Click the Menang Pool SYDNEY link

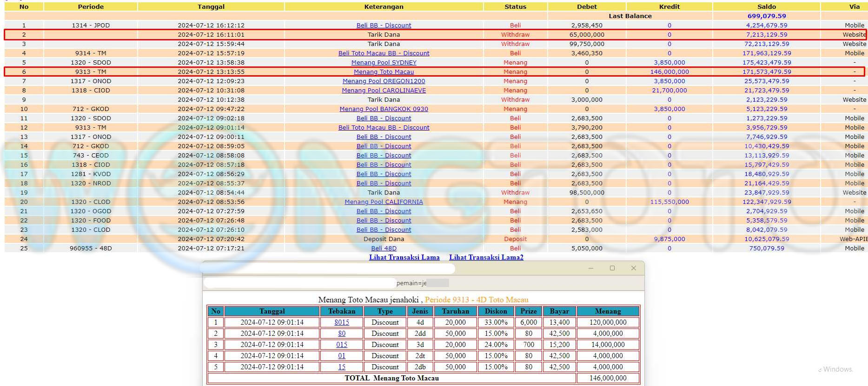point(384,62)
